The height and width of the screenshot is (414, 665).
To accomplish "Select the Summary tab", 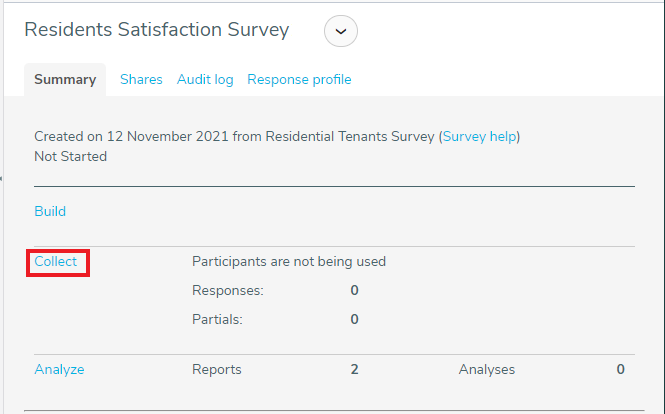I will tap(65, 79).
